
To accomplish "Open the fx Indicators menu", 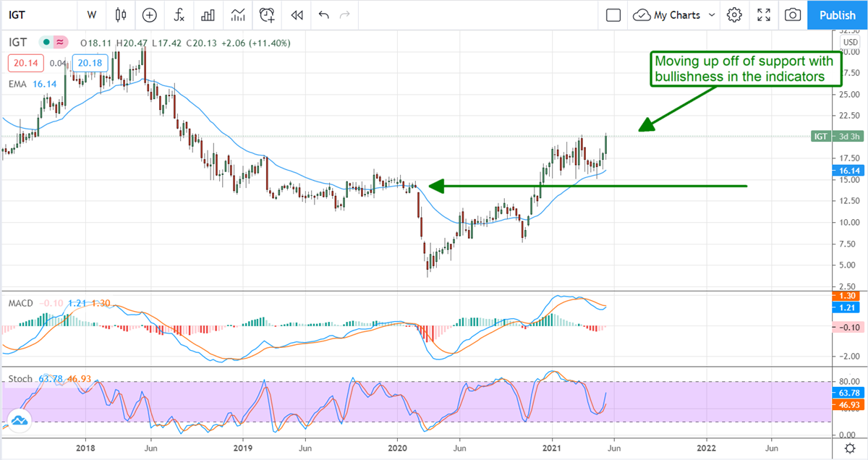I will [178, 14].
